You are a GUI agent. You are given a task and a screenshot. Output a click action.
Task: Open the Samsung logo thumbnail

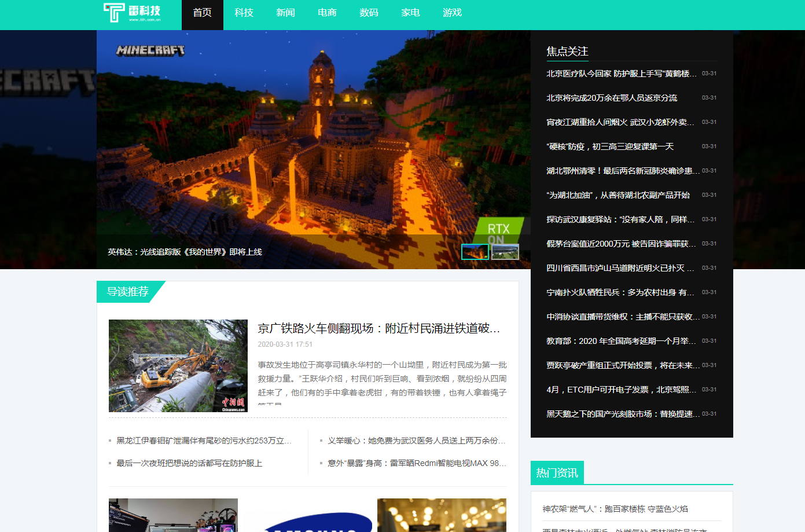(x=307, y=515)
